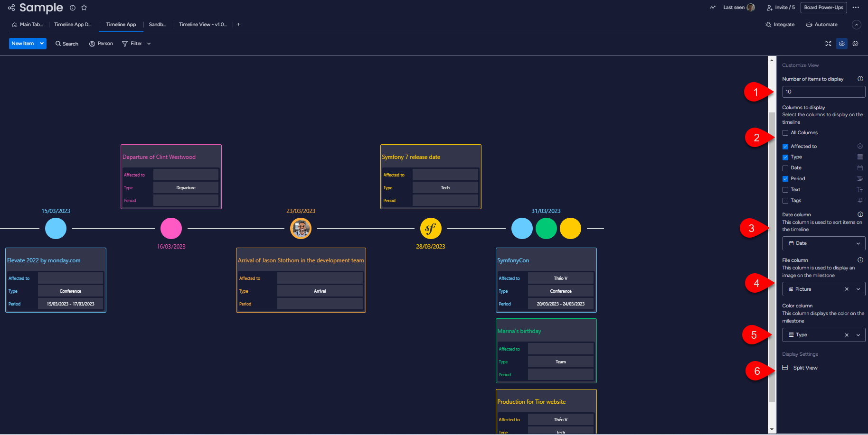Clear the Picture file column selection
868x435 pixels.
point(847,289)
